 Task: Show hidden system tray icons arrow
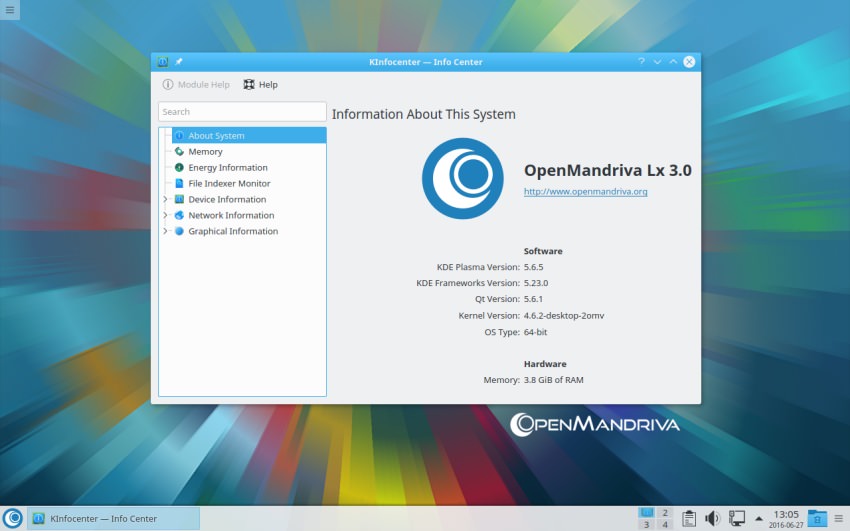tap(758, 519)
